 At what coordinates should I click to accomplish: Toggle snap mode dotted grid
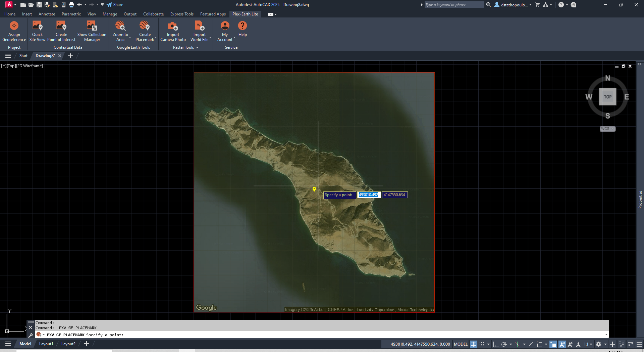pyautogui.click(x=482, y=344)
